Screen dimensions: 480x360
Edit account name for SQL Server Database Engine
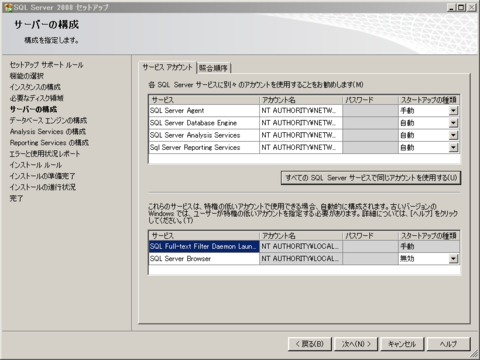[301, 123]
